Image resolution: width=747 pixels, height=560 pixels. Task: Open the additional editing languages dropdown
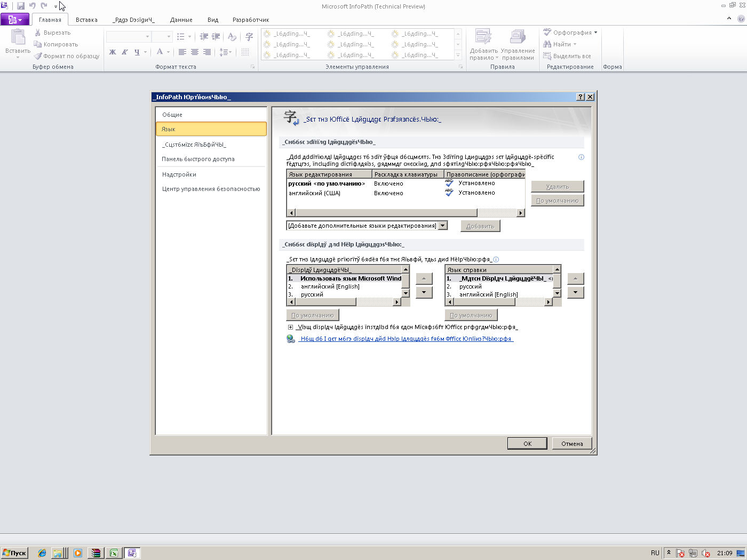443,226
